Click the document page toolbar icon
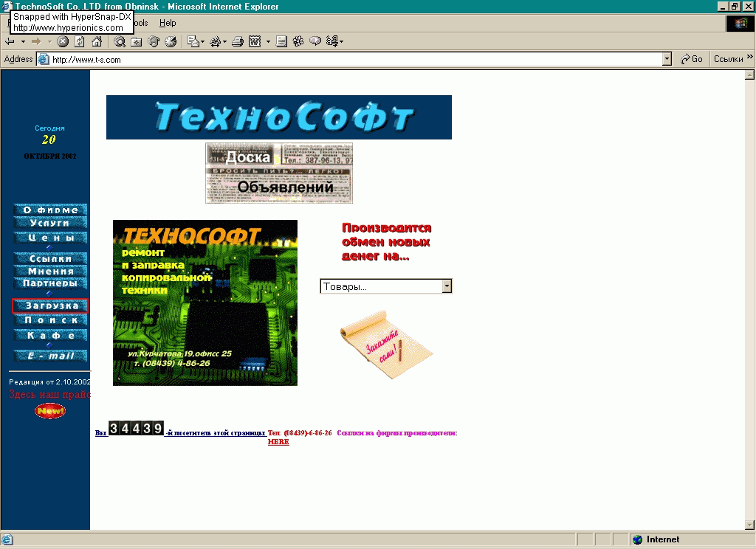 point(281,41)
